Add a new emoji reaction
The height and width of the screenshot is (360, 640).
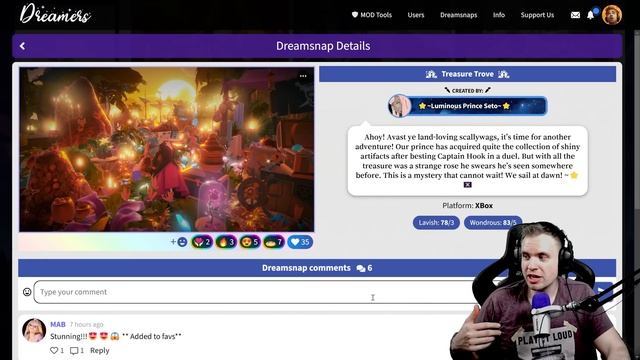[179, 242]
